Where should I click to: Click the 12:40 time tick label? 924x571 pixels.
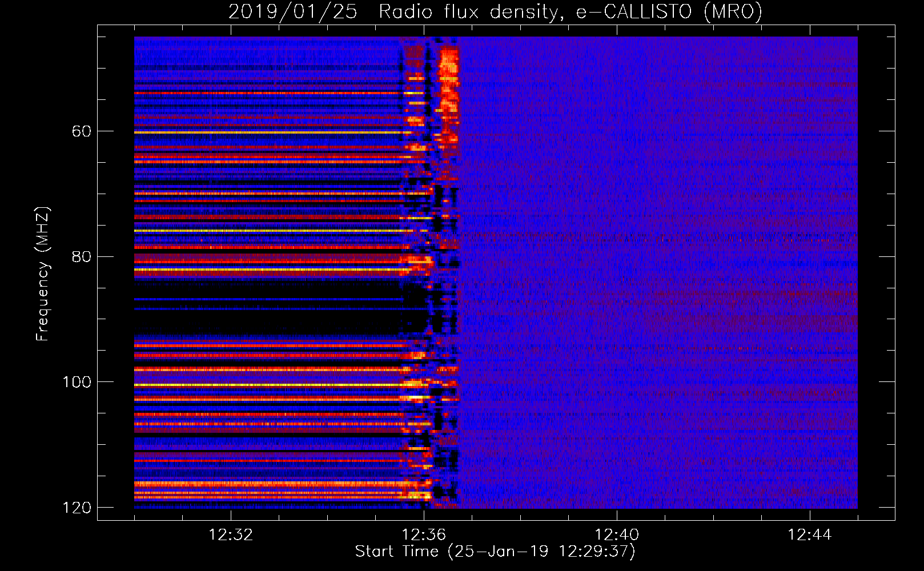[x=617, y=535]
